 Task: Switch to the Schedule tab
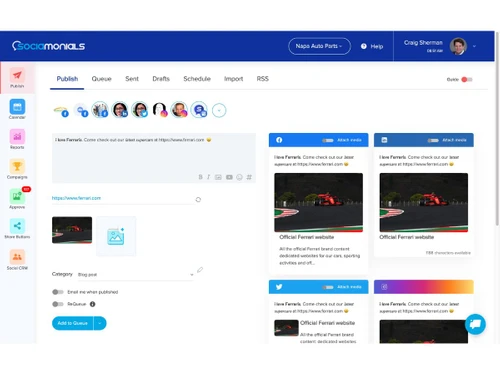pos(197,79)
